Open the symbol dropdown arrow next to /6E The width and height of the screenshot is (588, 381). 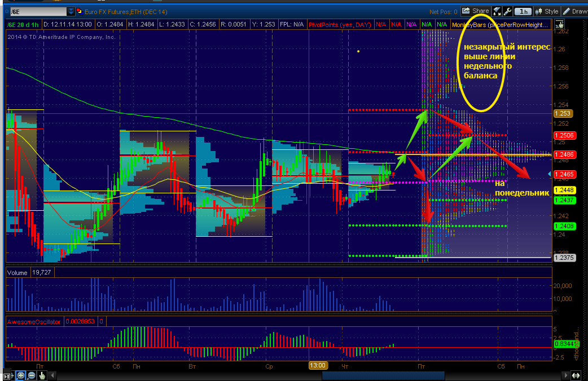[x=71, y=12]
